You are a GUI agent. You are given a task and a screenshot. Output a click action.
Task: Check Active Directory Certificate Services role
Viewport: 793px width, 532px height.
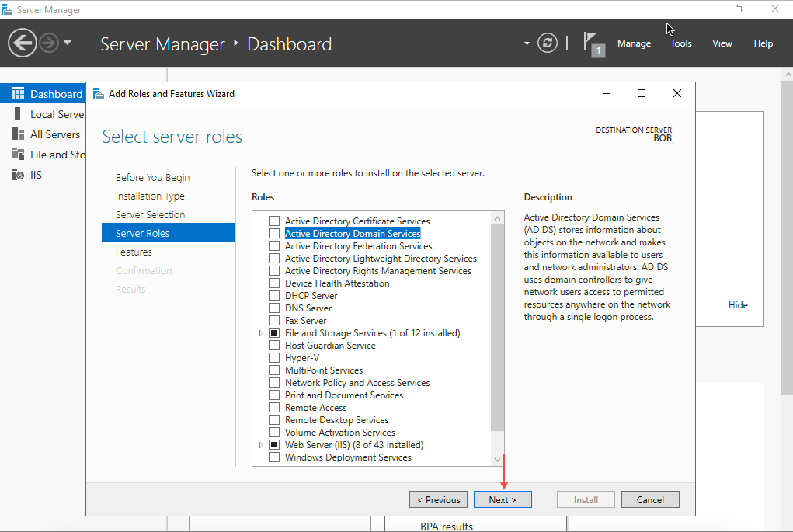274,221
